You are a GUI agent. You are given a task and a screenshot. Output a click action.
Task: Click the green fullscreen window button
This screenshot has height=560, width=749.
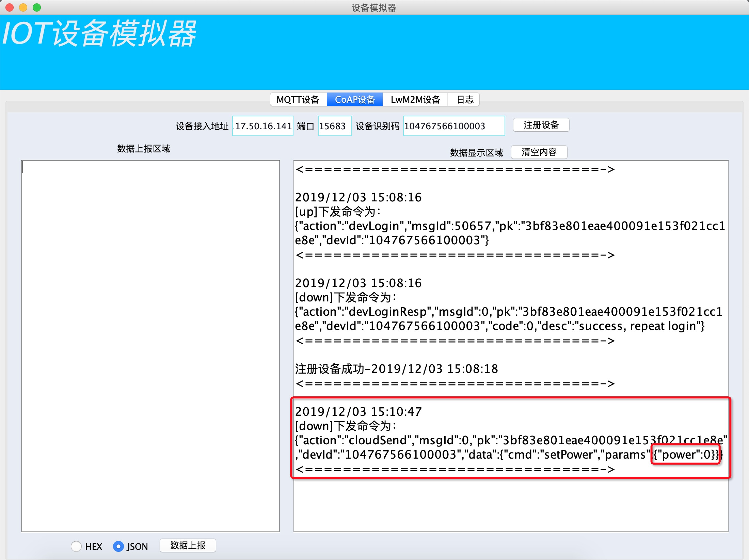pos(37,7)
